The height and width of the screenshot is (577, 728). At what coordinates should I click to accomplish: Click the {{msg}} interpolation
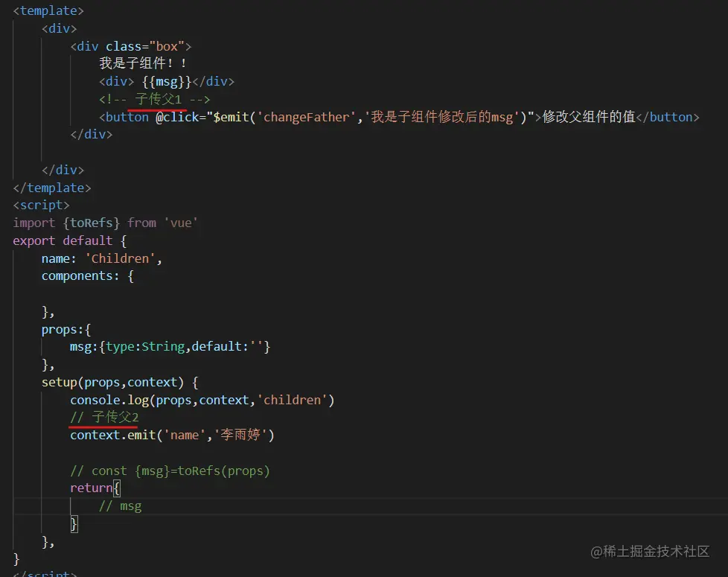click(x=167, y=82)
